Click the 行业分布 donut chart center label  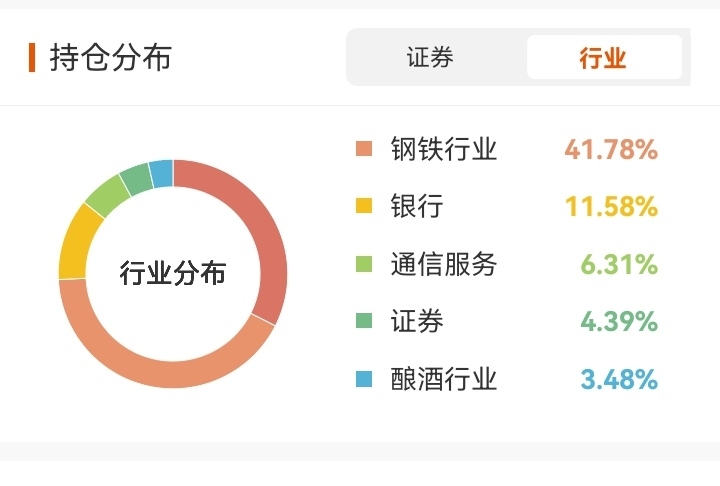[x=173, y=273]
